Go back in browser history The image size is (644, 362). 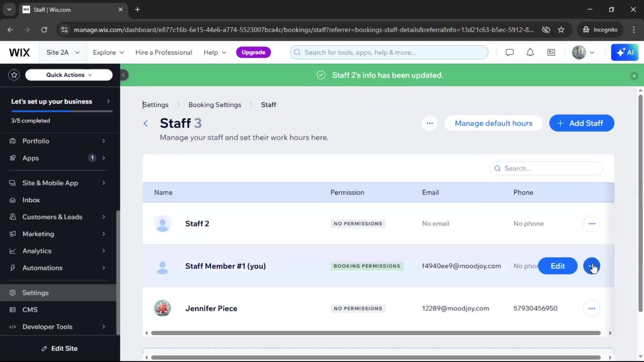pos(10,30)
